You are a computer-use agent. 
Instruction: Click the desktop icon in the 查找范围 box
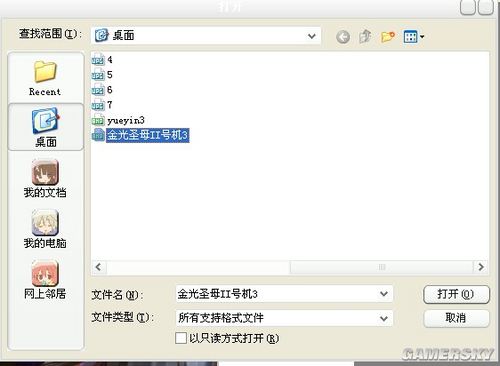pos(101,35)
